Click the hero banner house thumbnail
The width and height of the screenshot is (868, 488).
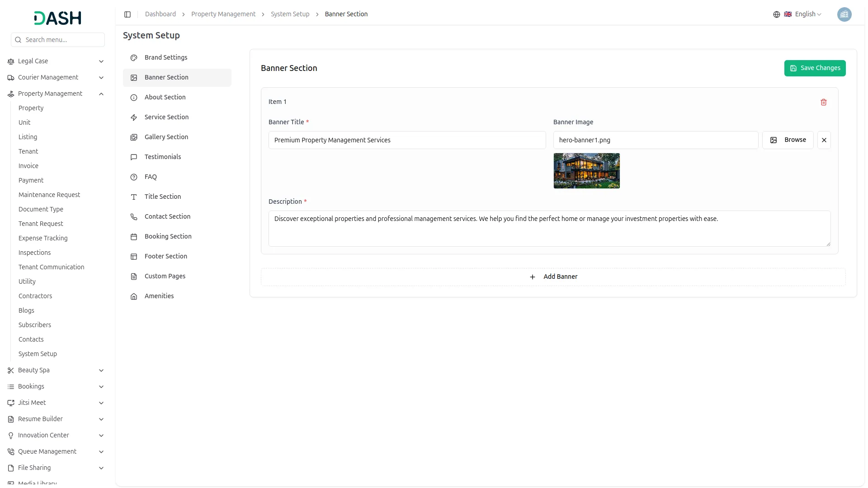[x=586, y=171]
